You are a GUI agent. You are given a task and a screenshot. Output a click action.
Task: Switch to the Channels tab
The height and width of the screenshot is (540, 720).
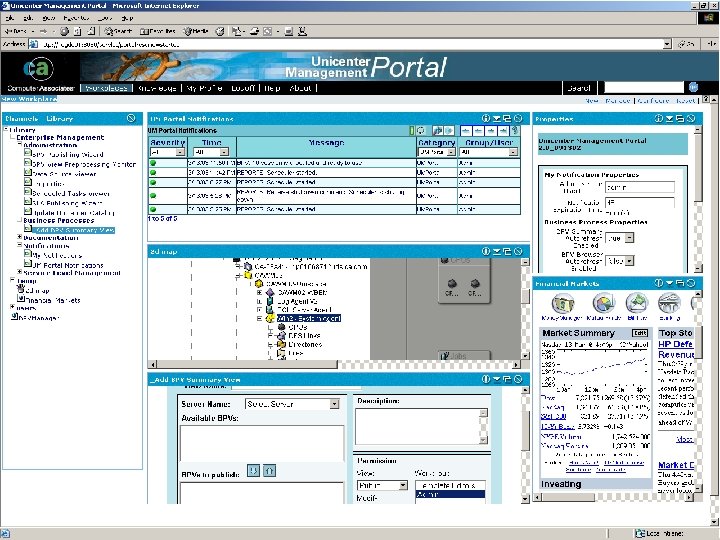22,118
